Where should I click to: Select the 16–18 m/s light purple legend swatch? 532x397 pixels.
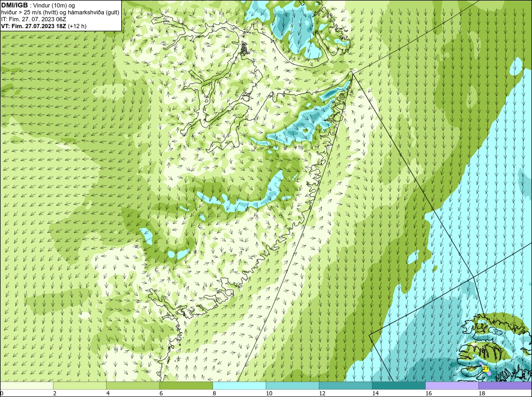[x=452, y=386]
